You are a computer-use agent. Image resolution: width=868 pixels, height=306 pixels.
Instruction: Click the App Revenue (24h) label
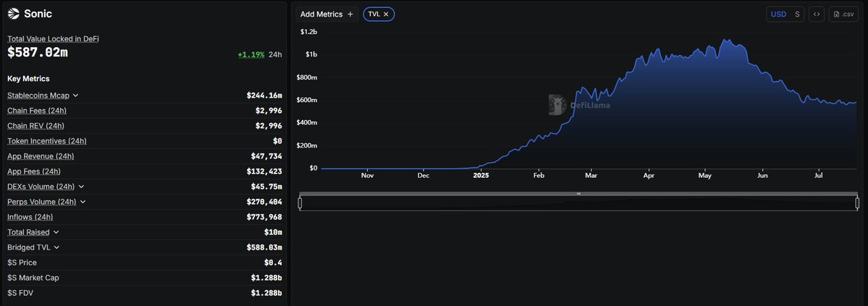click(41, 156)
